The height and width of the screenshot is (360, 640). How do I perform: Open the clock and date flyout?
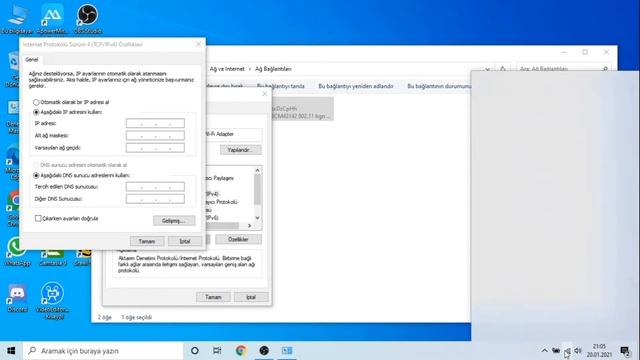(x=600, y=351)
